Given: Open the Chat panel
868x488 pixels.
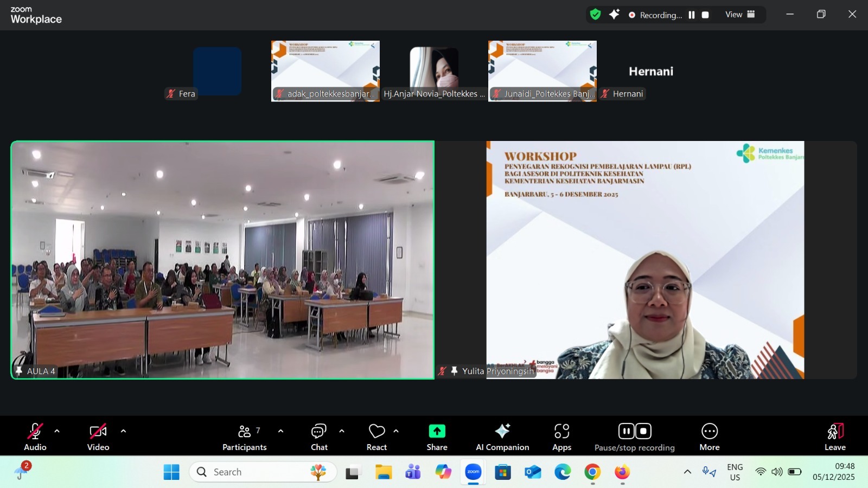Looking at the screenshot, I should click(319, 436).
